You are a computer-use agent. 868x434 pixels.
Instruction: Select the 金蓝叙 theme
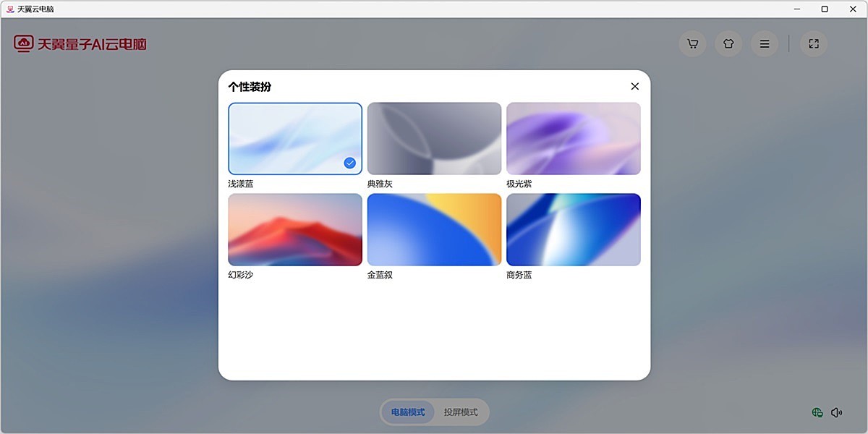pyautogui.click(x=434, y=229)
